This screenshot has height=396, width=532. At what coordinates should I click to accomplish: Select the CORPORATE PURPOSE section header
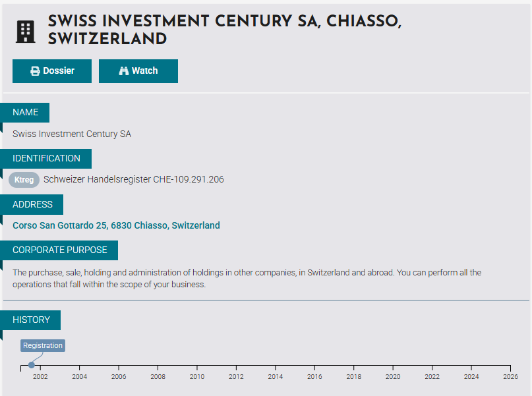(59, 250)
